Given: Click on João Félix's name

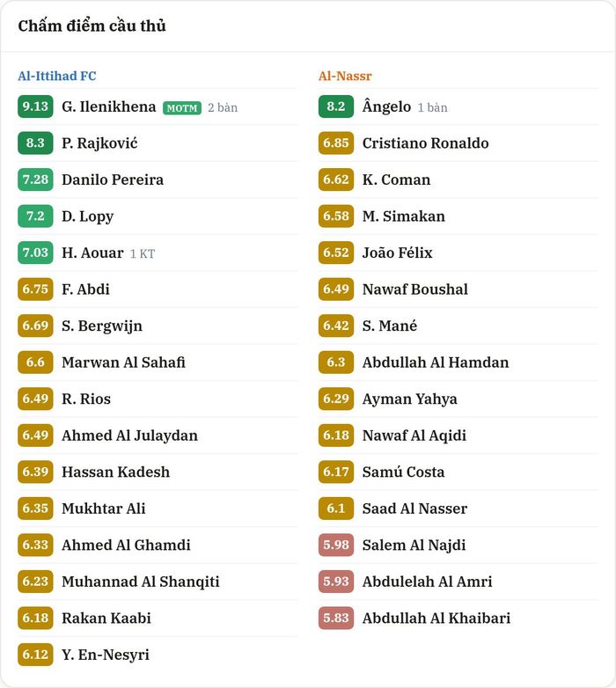Looking at the screenshot, I should coord(398,253).
